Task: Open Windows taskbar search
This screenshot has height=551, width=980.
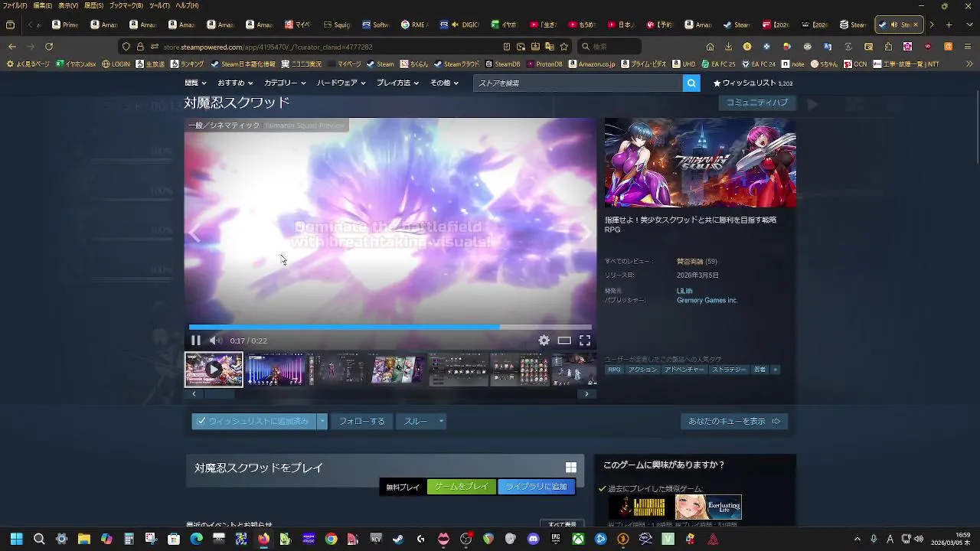Action: (39, 539)
